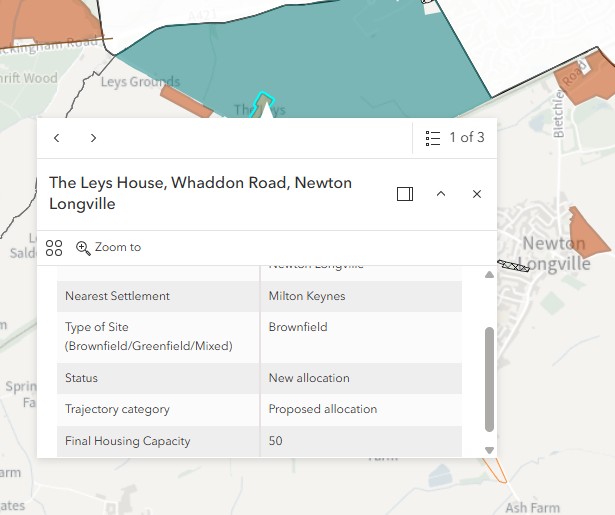
Task: Click the orange strip near Leys Grounds
Action: point(186,102)
